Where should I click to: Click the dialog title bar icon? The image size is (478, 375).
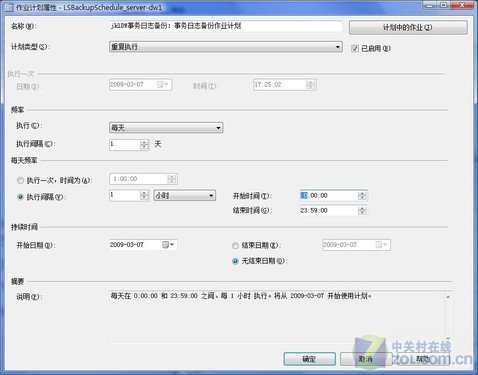[10, 7]
